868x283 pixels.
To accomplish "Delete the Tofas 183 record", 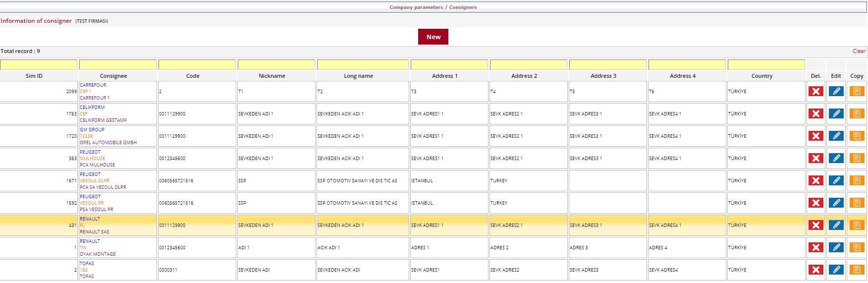I will coord(815,270).
